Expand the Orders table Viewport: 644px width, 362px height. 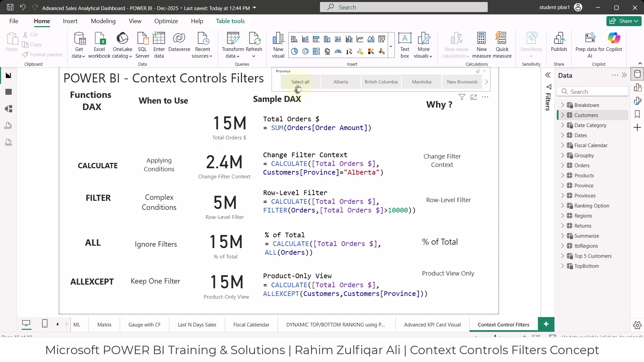pos(562,165)
